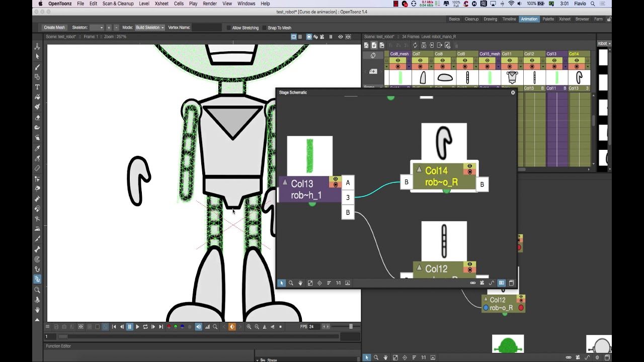This screenshot has width=644, height=362.
Task: Select the Fill bucket tool
Action: [37, 97]
